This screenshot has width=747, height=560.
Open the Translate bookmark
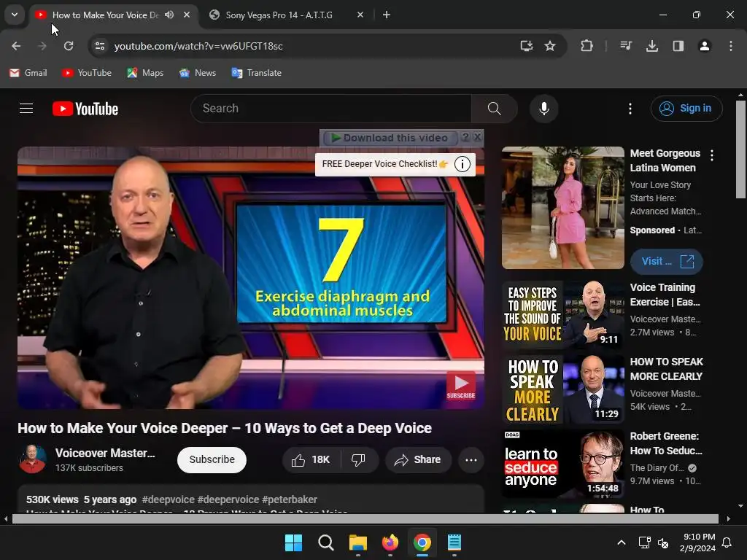click(x=256, y=73)
